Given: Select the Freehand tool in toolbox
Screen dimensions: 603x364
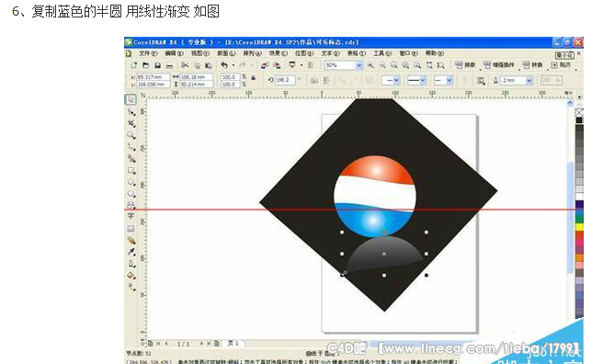Looking at the screenshot, I should tap(131, 147).
